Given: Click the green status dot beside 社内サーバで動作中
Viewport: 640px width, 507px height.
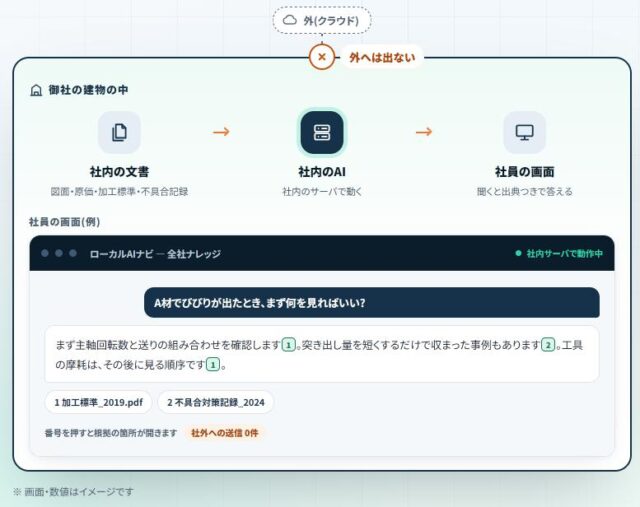Looking at the screenshot, I should click(x=518, y=254).
